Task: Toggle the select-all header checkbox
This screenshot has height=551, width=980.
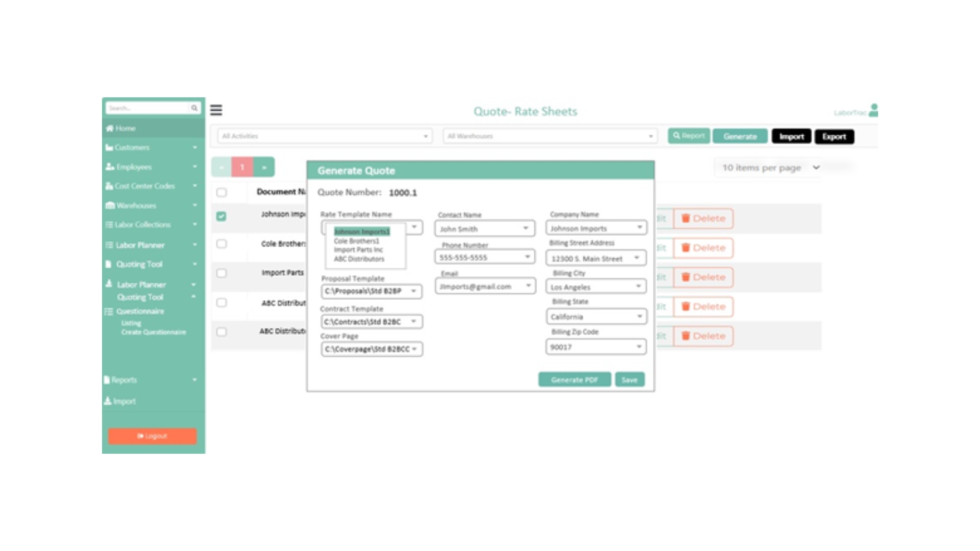Action: point(222,192)
